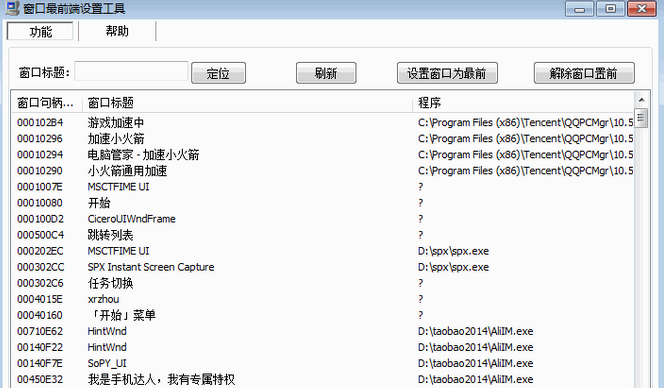
Task: Select row SPX Instant Screen Capture
Action: 323,267
